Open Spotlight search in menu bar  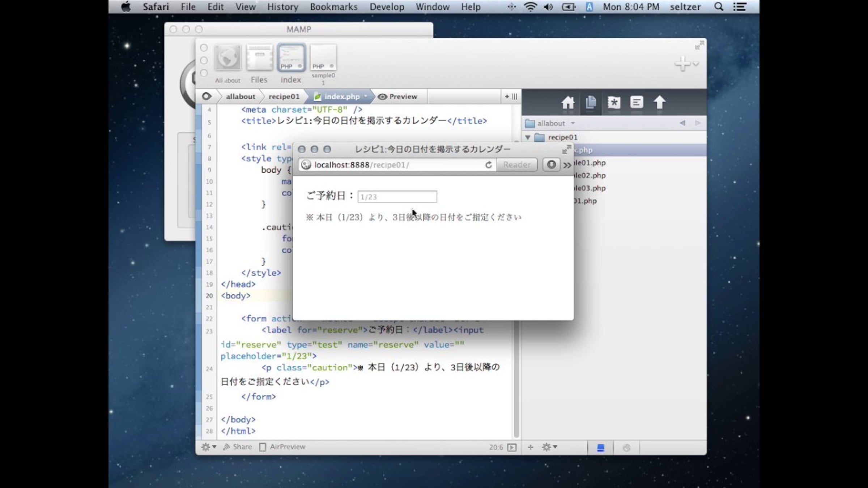719,7
